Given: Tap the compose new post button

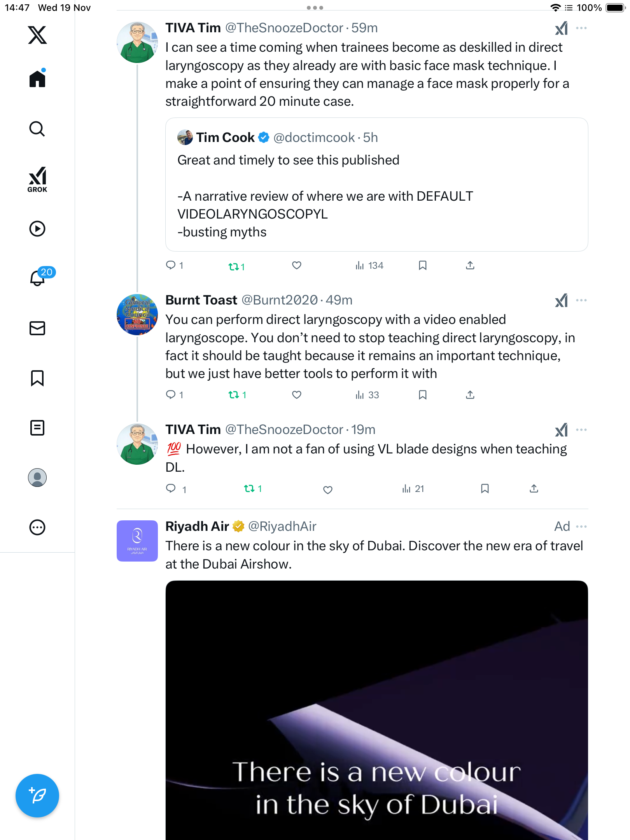Looking at the screenshot, I should [37, 796].
